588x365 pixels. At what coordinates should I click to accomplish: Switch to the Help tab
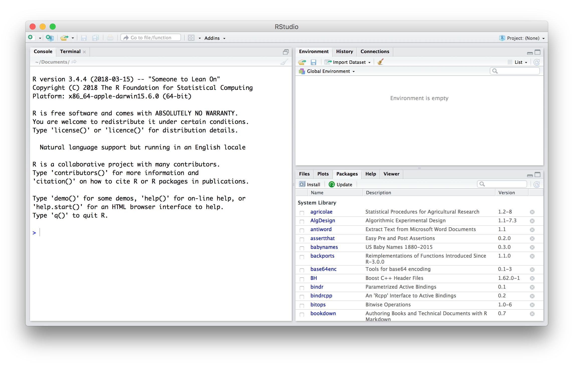pyautogui.click(x=370, y=174)
